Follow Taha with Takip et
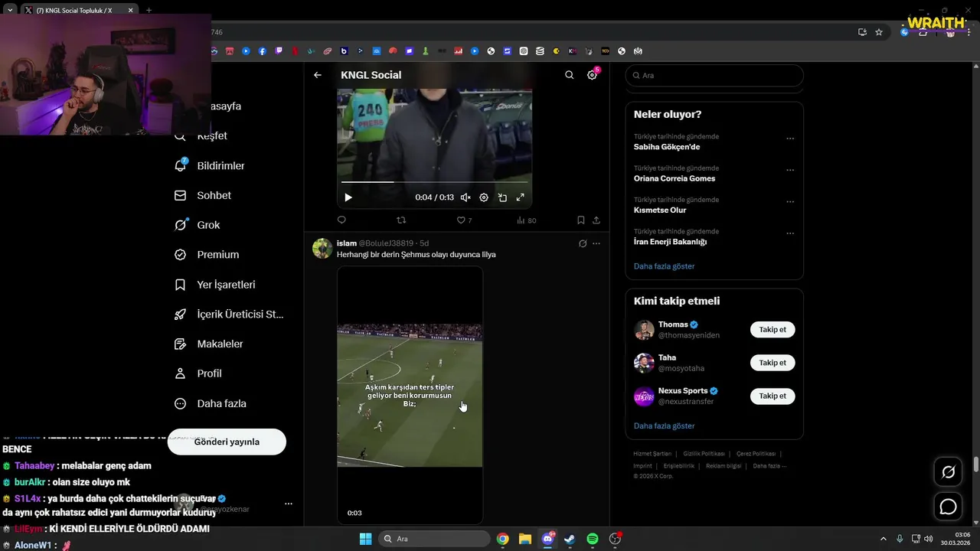 (x=773, y=363)
